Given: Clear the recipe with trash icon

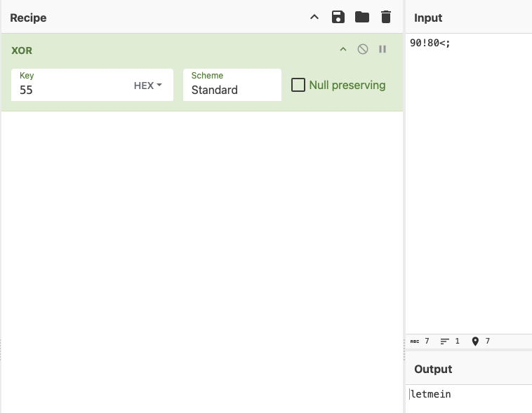Looking at the screenshot, I should click(386, 17).
